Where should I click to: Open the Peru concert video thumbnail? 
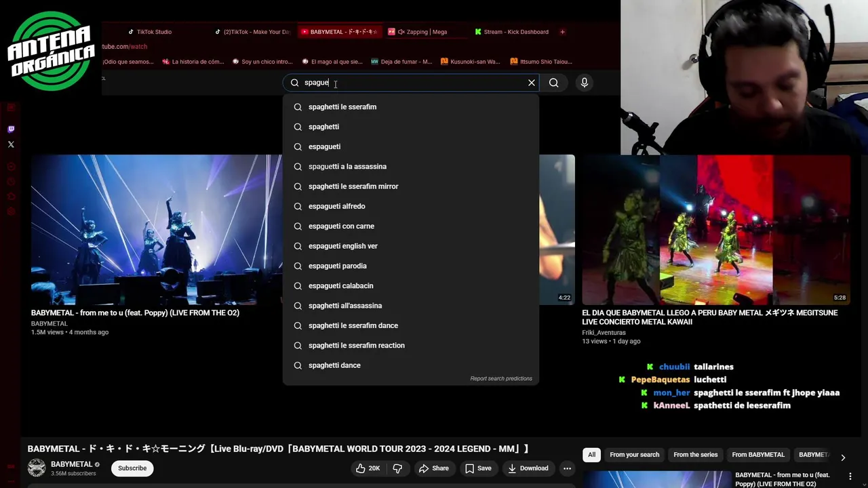tap(716, 230)
